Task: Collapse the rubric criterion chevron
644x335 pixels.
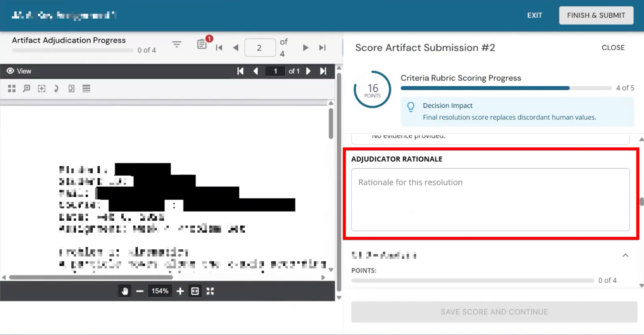Action: click(x=625, y=255)
